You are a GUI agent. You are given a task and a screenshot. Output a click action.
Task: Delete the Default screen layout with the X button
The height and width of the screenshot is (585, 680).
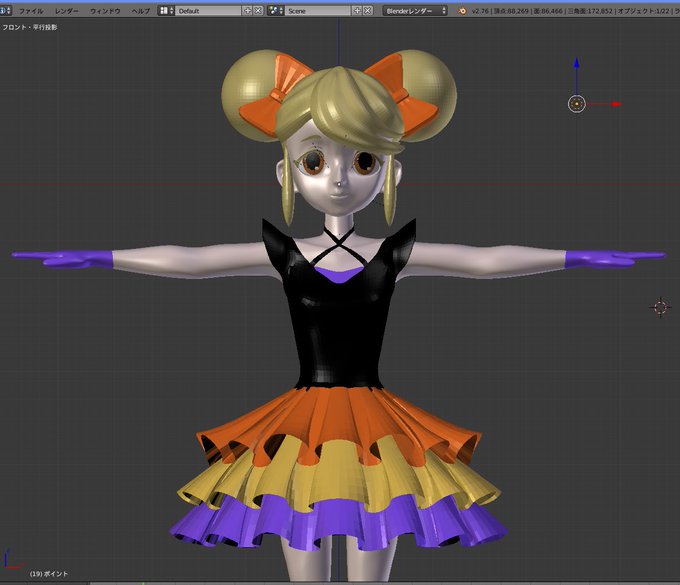pos(258,10)
